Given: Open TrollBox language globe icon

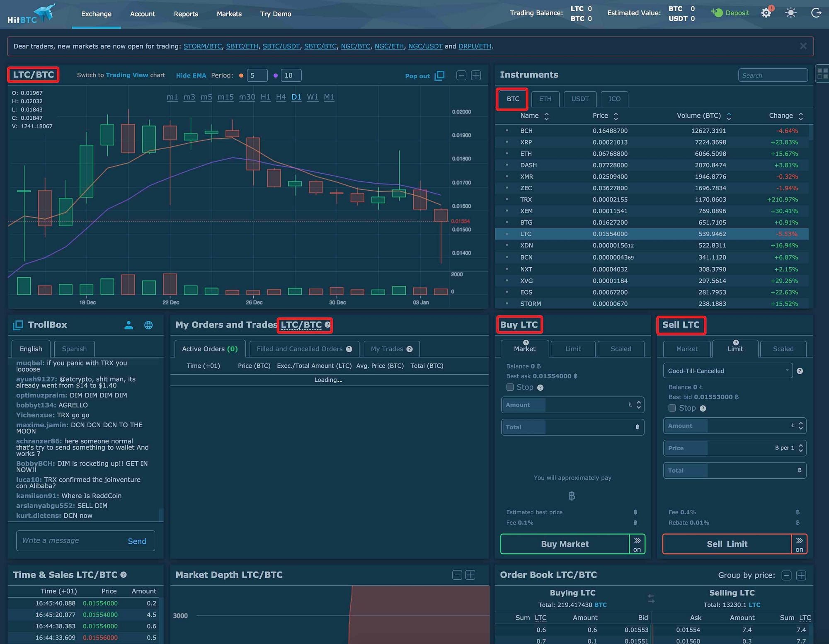Looking at the screenshot, I should pyautogui.click(x=148, y=325).
